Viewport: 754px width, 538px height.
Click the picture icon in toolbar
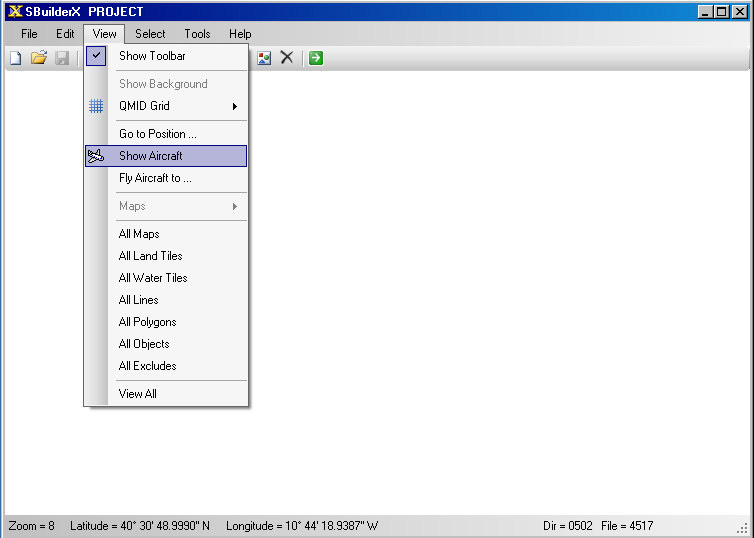(264, 58)
